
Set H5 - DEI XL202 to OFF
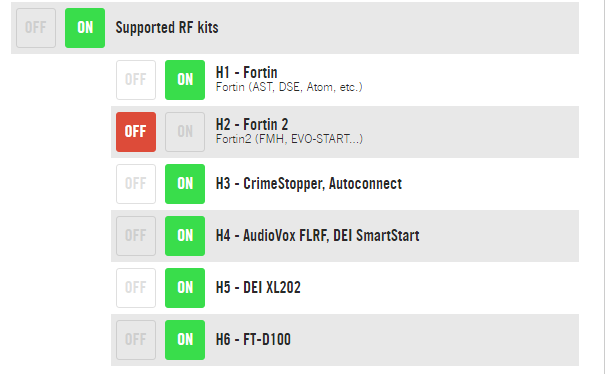(x=136, y=288)
